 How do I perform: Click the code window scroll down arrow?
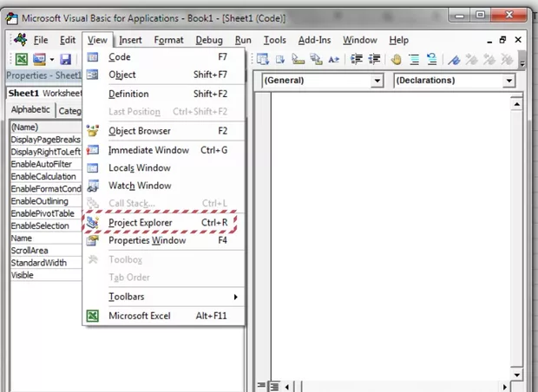516,375
